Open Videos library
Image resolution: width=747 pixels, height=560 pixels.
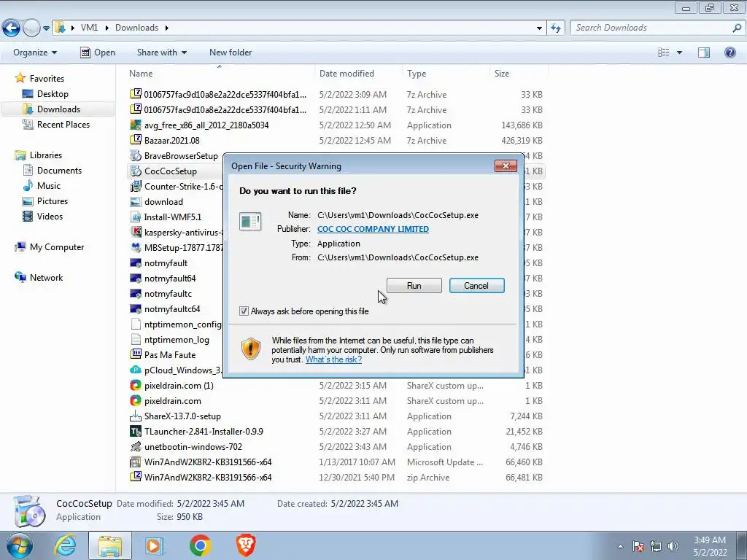click(50, 216)
